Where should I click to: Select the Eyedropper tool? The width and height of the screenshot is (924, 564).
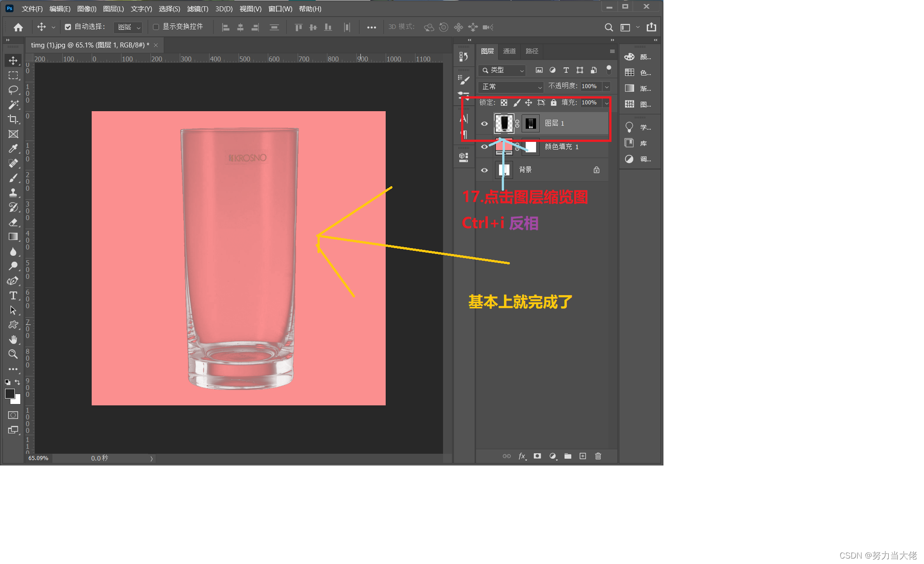click(x=13, y=149)
